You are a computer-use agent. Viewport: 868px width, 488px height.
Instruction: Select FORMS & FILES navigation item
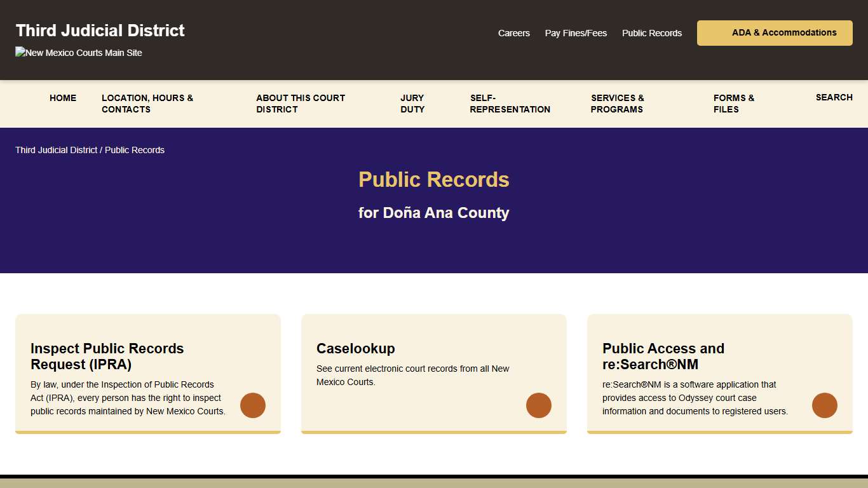click(x=733, y=104)
